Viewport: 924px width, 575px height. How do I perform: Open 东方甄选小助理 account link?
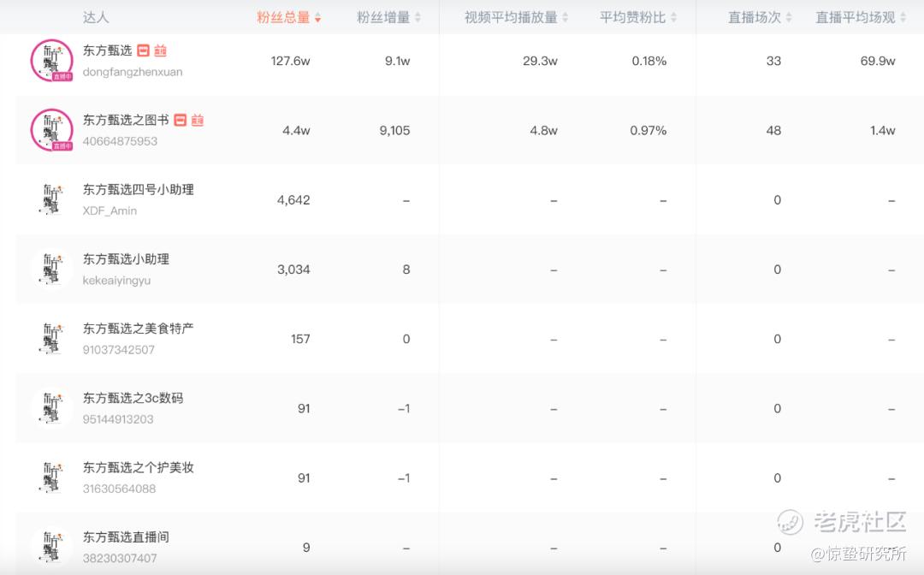126,259
